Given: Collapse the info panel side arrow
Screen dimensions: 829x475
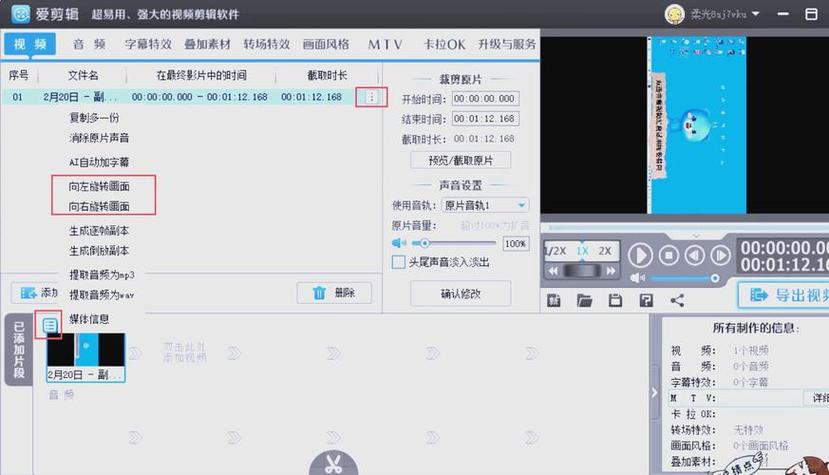Looking at the screenshot, I should 655,392.
